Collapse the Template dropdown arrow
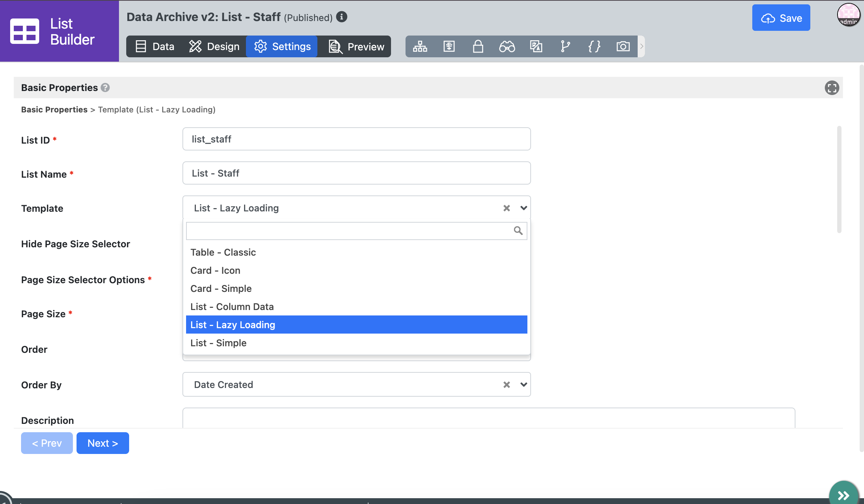 (523, 208)
